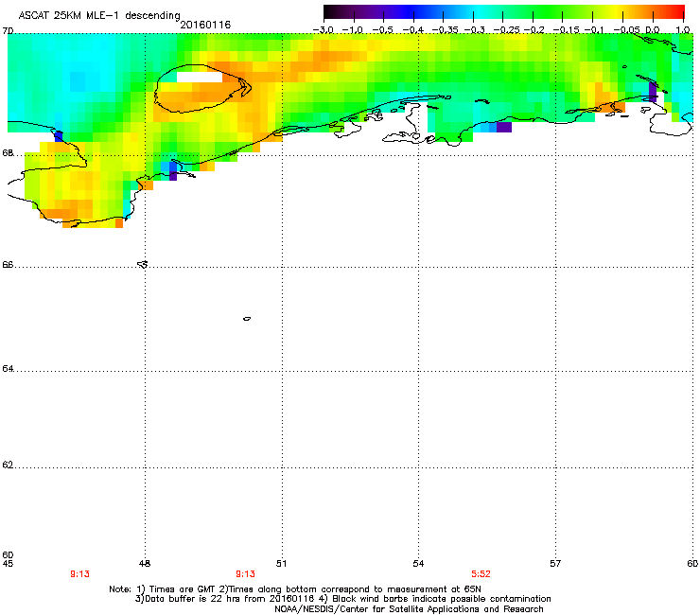Click the latitude label '62'

(x=8, y=466)
